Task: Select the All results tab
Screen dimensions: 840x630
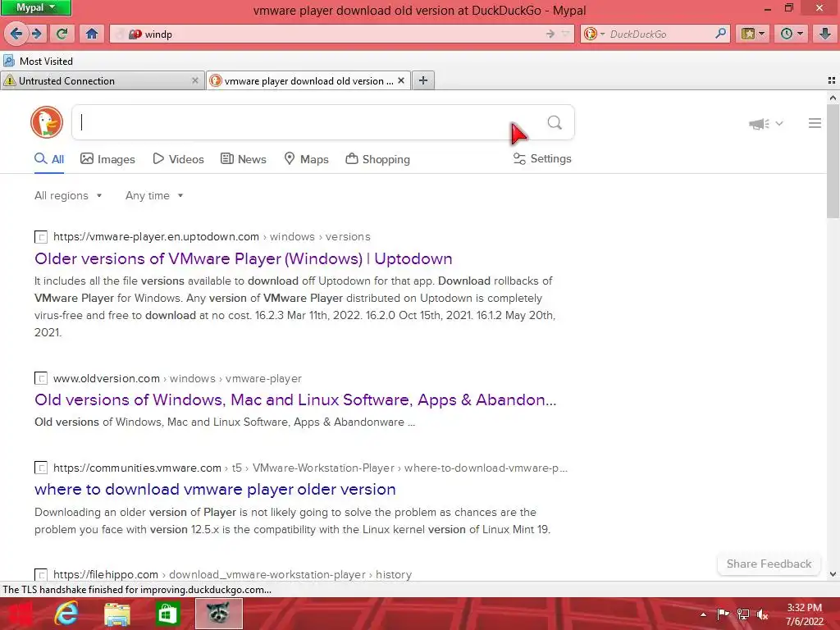Action: tap(49, 159)
